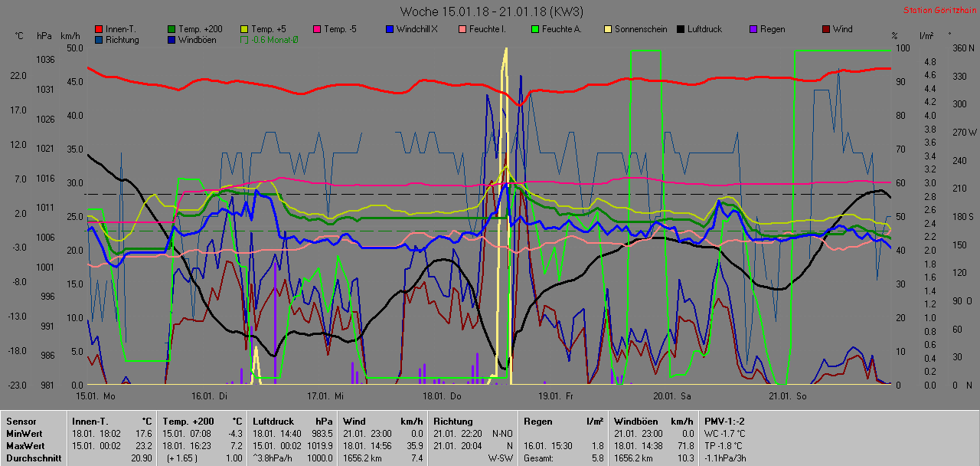
Task: Select the 18.01. Do day marker
Action: (x=445, y=396)
